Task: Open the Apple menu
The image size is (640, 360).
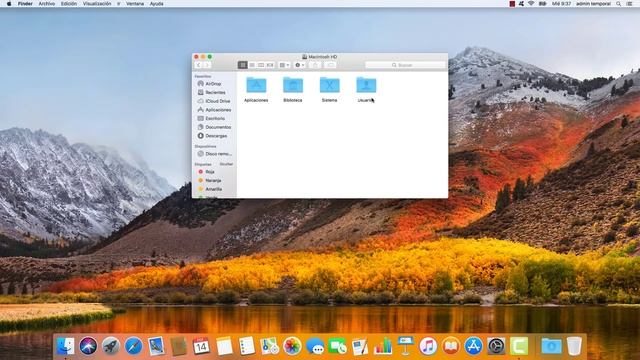Action: [x=9, y=4]
